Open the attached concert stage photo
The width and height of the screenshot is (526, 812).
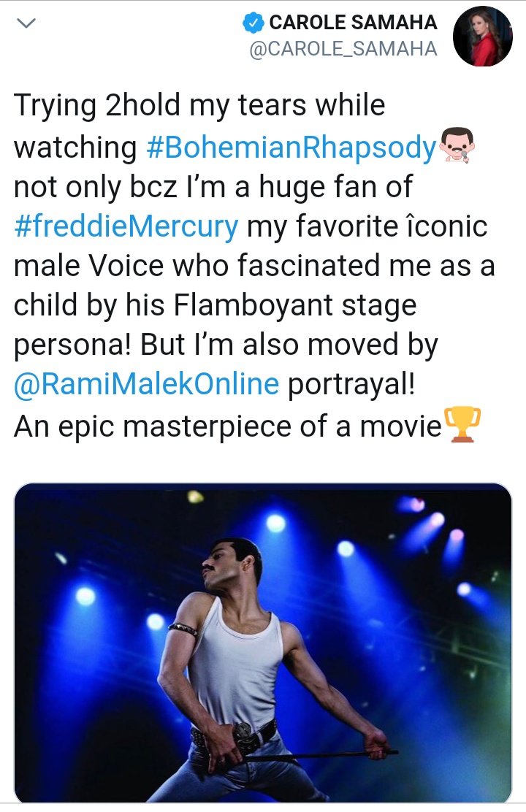click(263, 643)
